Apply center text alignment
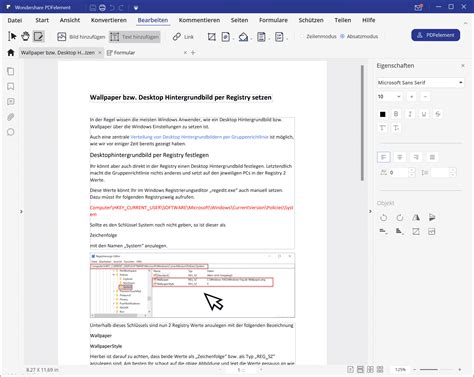This screenshot has height=377, width=474. tap(400, 157)
